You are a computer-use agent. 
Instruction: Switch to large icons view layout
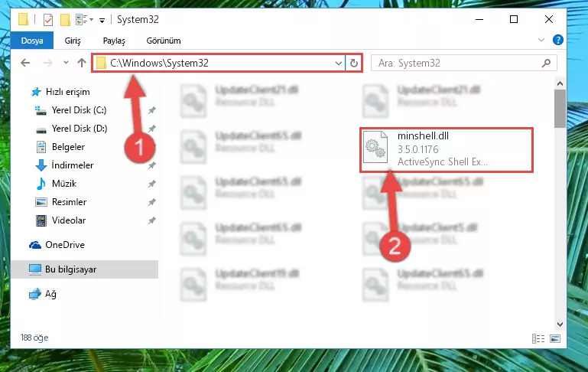tap(555, 338)
